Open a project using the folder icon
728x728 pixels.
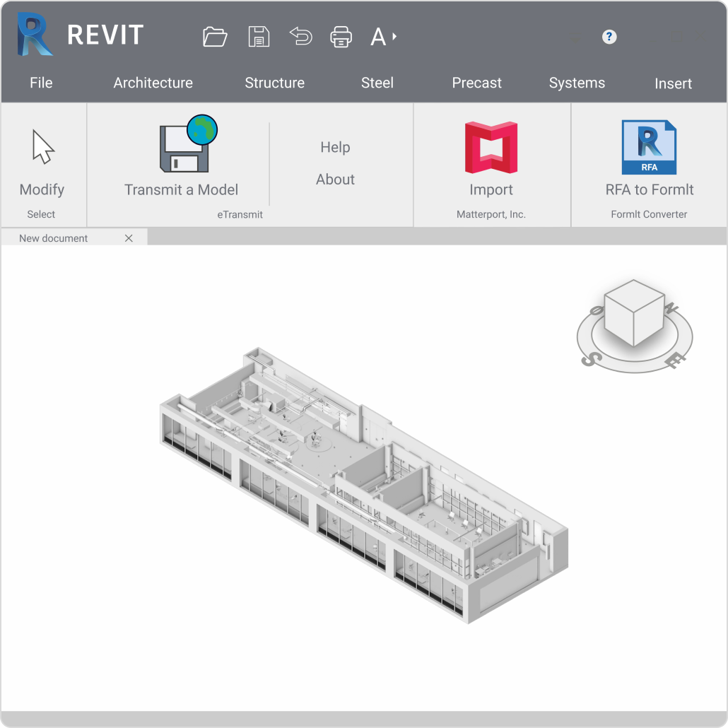tap(215, 37)
